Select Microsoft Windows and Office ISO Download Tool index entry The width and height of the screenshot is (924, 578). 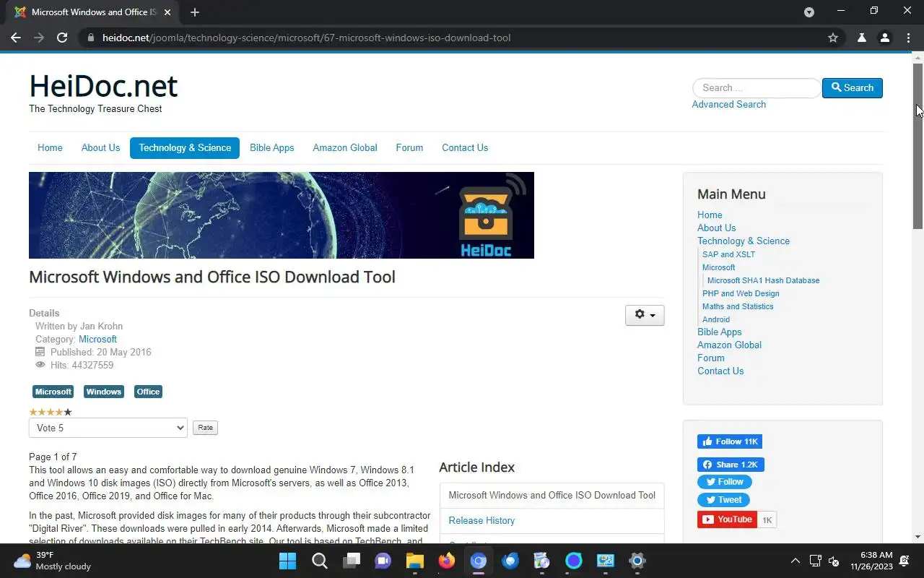click(x=552, y=495)
